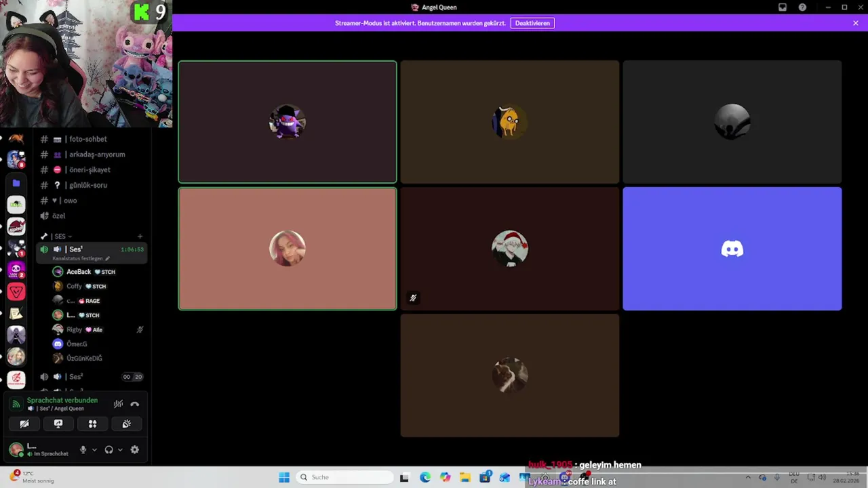Disconnect from the voice chat
This screenshot has width=868, height=488.
(135, 404)
